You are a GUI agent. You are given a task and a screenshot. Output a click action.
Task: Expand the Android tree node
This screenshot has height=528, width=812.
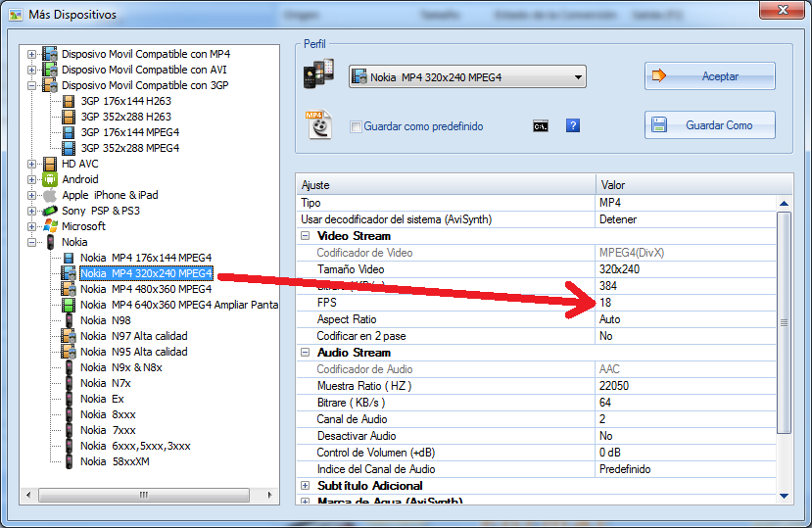(x=31, y=179)
